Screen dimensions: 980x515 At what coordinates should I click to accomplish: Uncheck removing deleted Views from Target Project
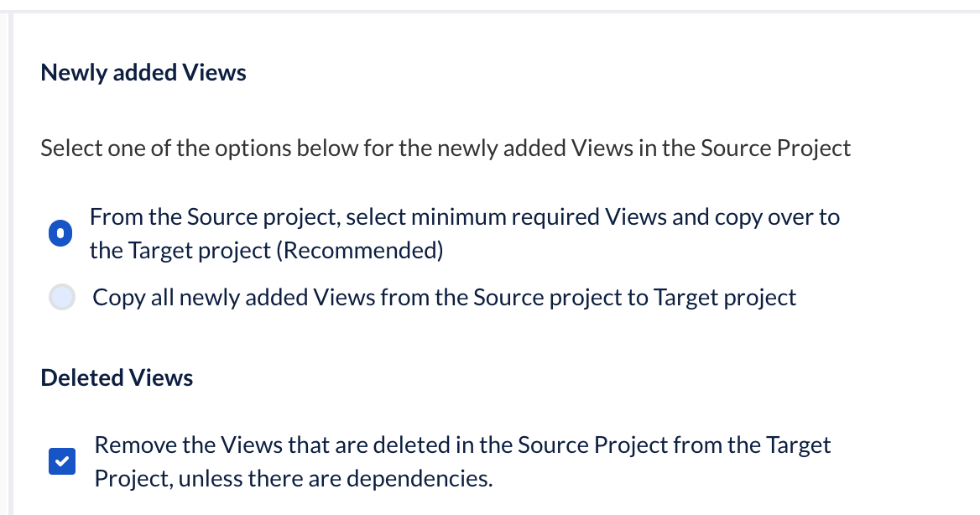62,461
